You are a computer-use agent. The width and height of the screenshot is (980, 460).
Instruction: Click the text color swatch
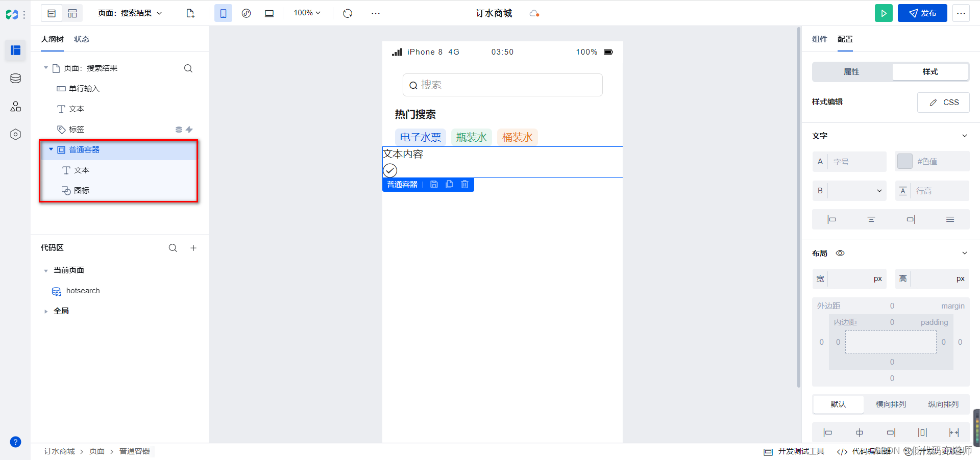[904, 161]
